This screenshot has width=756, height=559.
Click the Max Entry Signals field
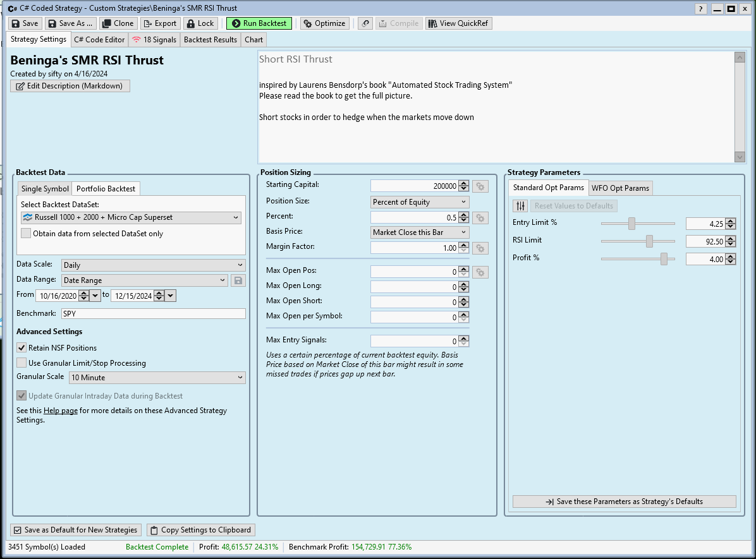pos(414,340)
